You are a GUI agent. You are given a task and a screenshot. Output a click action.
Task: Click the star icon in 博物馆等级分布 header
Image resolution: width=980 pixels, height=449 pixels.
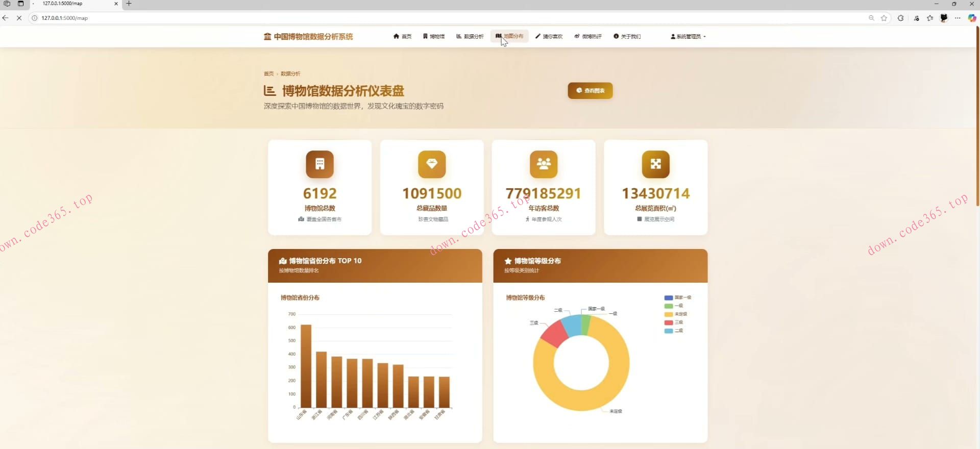click(508, 261)
